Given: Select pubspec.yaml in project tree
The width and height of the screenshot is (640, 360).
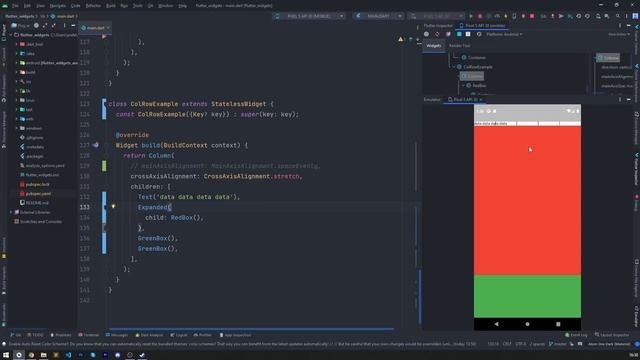Looking at the screenshot, I should click(x=38, y=194).
